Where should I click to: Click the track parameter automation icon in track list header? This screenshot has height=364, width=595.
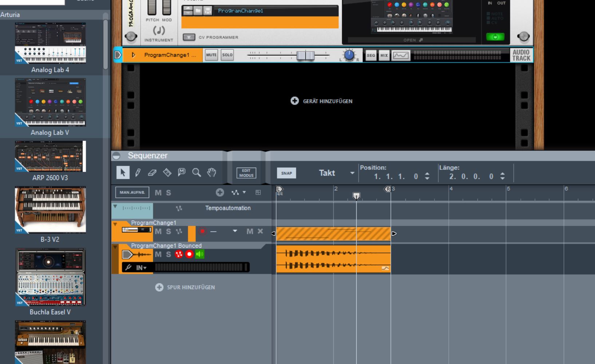point(235,192)
